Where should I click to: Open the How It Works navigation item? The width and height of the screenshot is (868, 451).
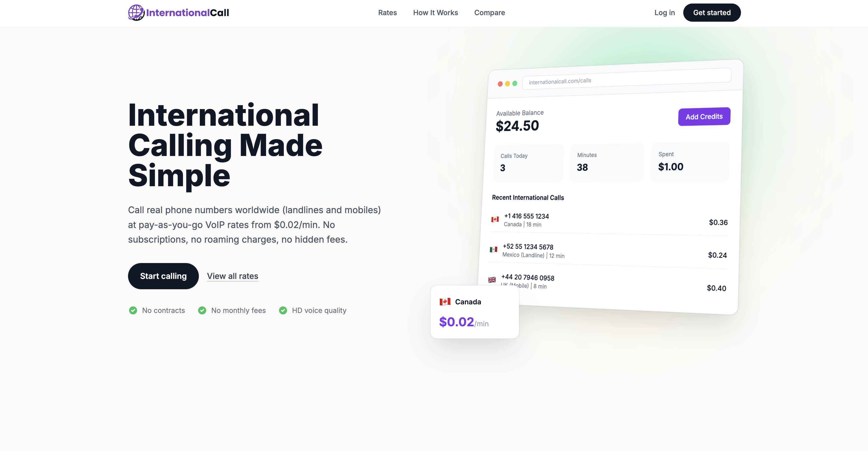(x=436, y=12)
